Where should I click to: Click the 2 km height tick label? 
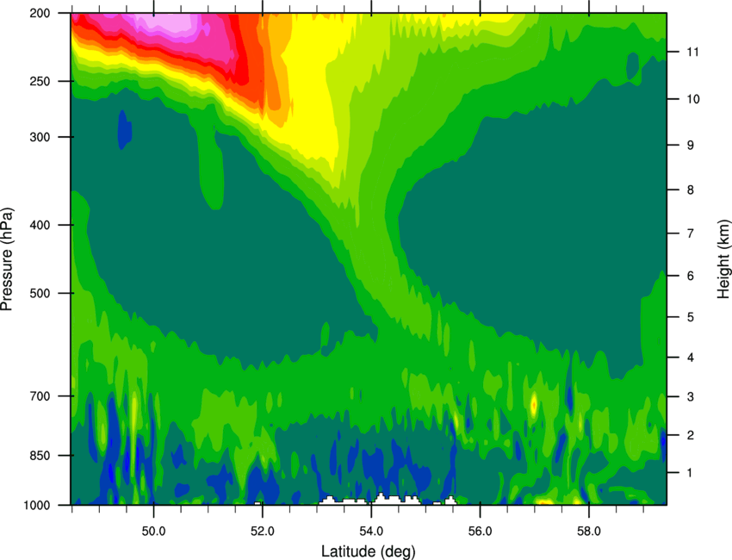click(x=691, y=435)
